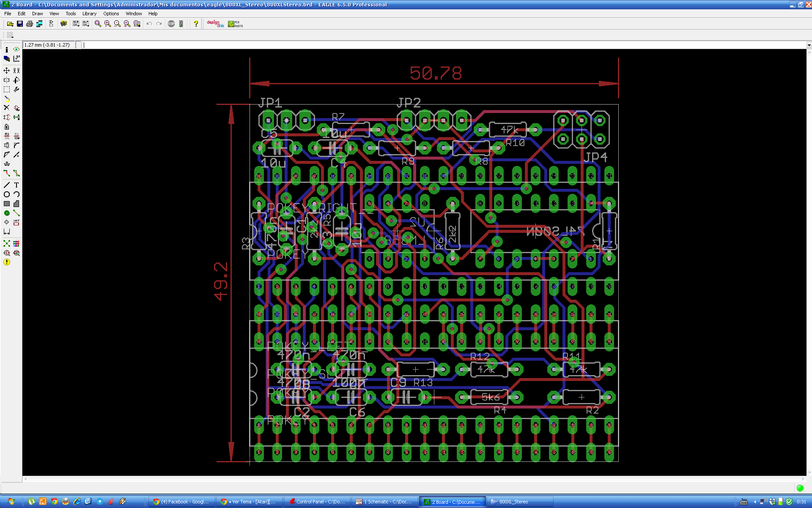
Task: Select the Ratsnest tool
Action: click(x=7, y=243)
